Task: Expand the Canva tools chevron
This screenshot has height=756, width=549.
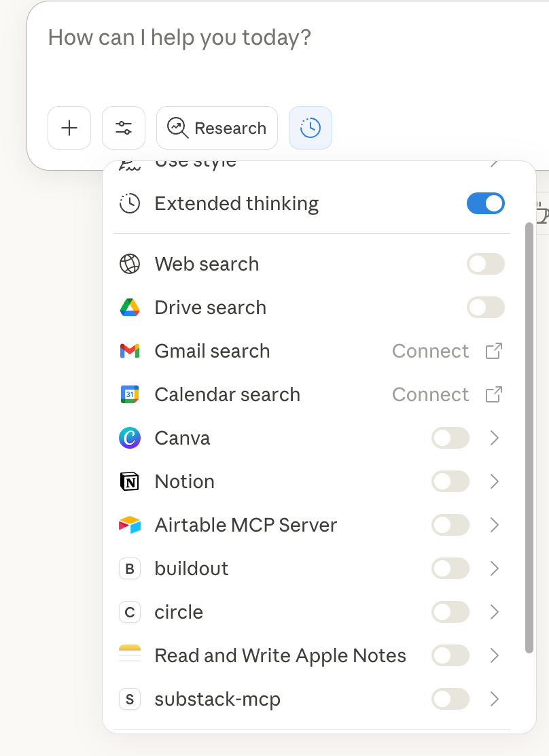Action: [494, 439]
